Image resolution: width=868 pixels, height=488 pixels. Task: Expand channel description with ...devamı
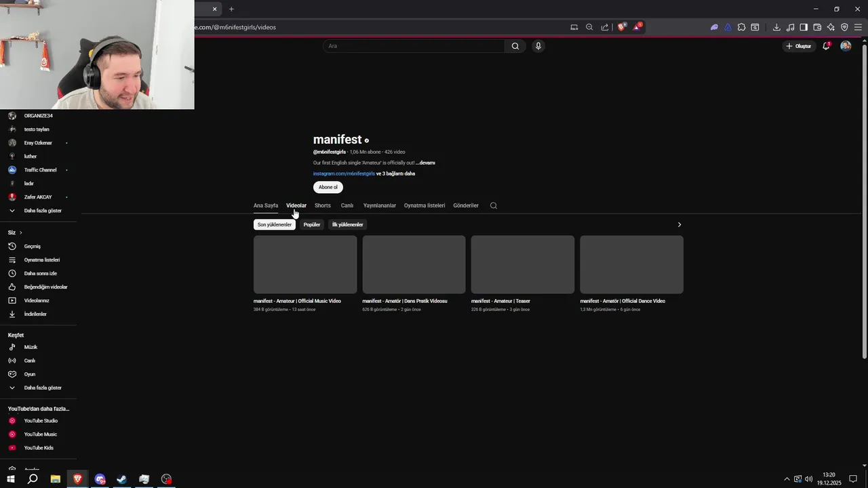click(x=425, y=163)
